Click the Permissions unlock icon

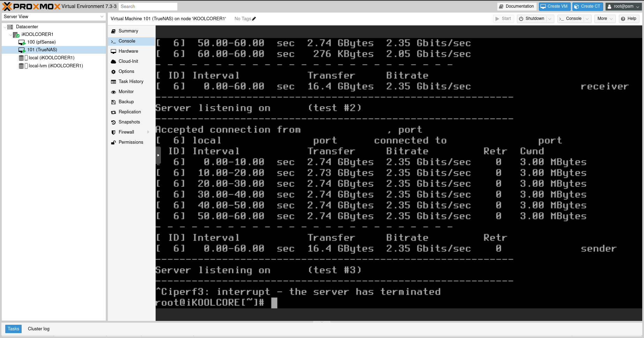tap(113, 142)
